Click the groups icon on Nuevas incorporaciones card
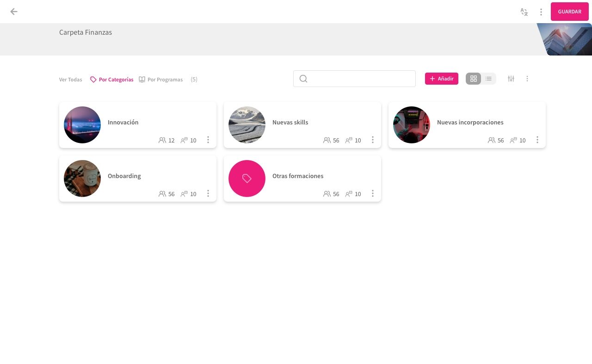 point(513,140)
